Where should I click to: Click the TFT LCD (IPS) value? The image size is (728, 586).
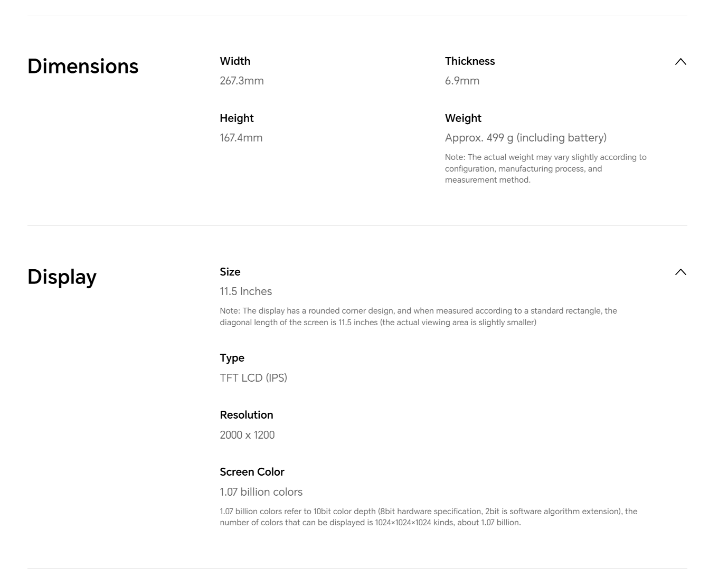(253, 378)
